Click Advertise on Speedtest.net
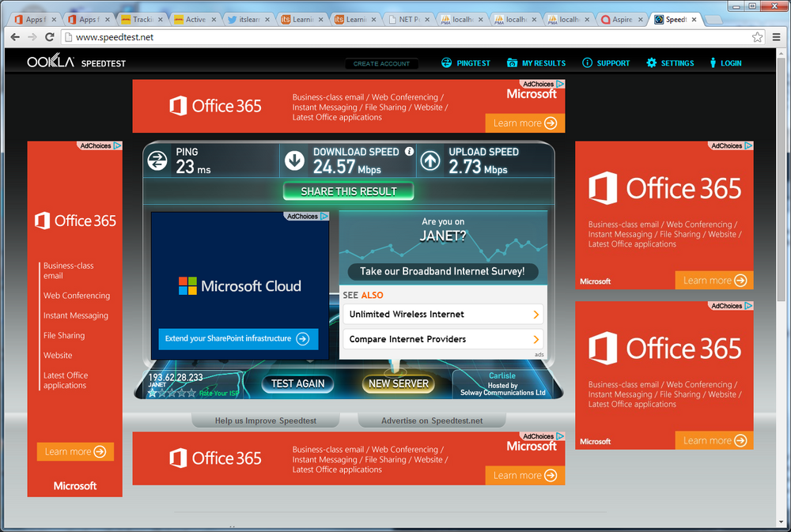This screenshot has height=532, width=791. [432, 421]
